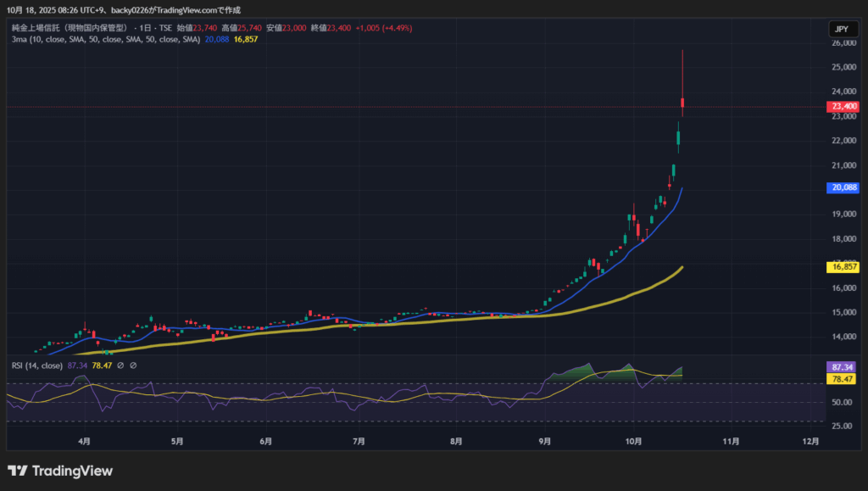Click the yellow 16,857 legend value
The width and height of the screenshot is (868, 491).
[246, 39]
